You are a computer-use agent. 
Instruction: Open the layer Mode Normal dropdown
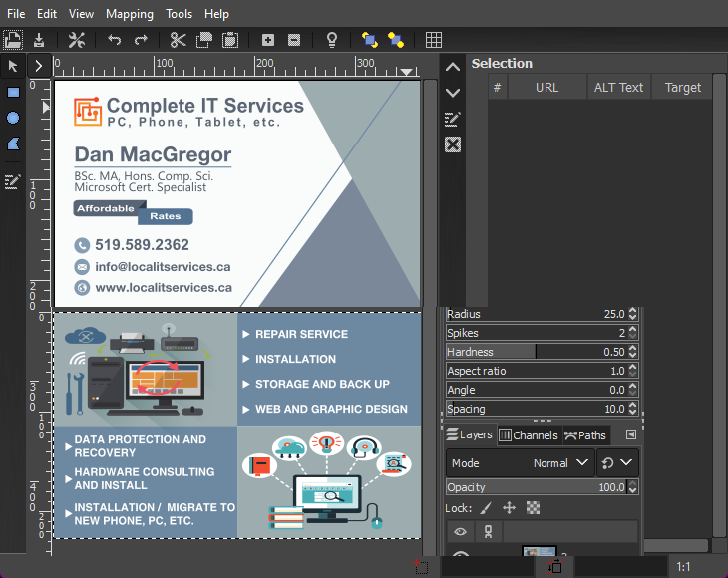520,463
